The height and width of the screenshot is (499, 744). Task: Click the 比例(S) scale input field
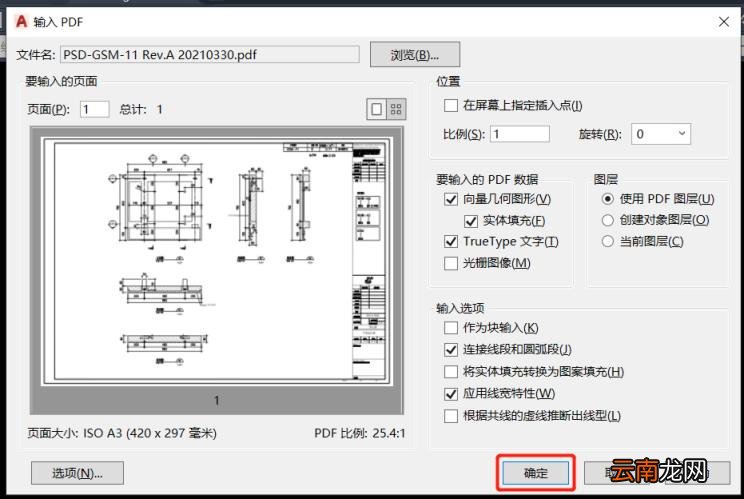(520, 134)
